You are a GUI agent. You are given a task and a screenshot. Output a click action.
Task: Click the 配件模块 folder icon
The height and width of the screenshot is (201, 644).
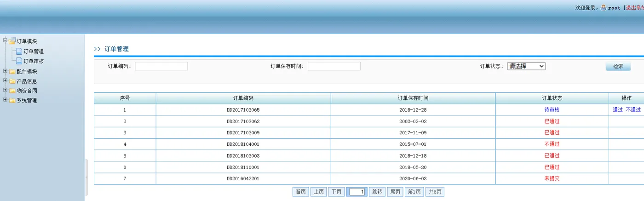pos(12,71)
